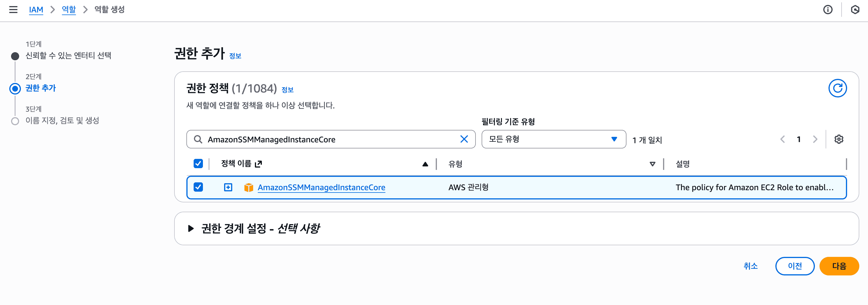This screenshot has width=868, height=305.
Task: Uncheck the AmazonSSMManagedInstanceCore row checkbox
Action: pyautogui.click(x=198, y=187)
